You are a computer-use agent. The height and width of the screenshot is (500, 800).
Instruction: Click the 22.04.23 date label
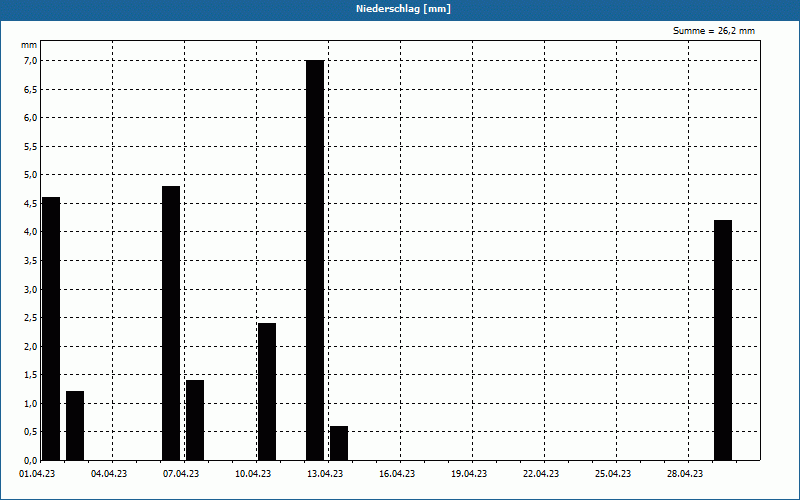click(x=541, y=473)
